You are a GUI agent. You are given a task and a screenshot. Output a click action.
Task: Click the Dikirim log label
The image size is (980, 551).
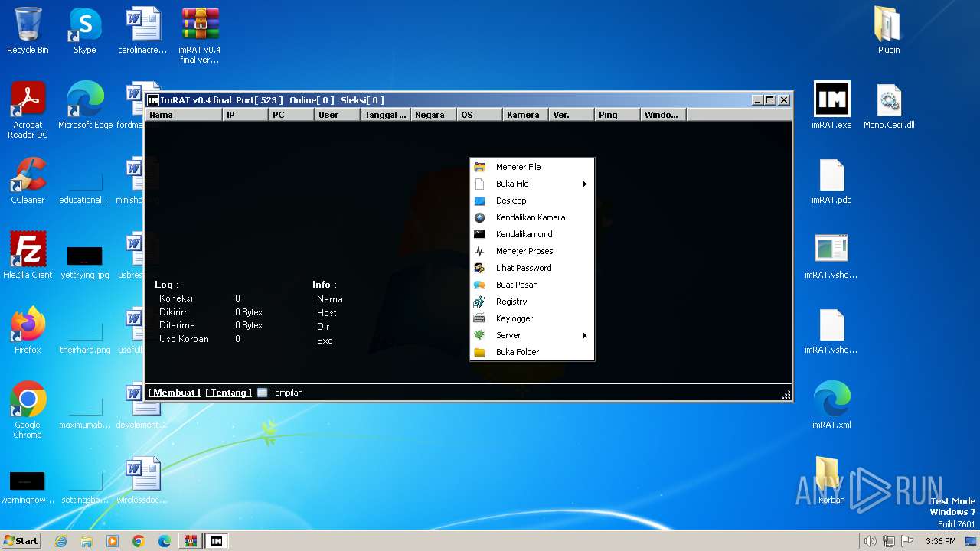click(x=174, y=312)
